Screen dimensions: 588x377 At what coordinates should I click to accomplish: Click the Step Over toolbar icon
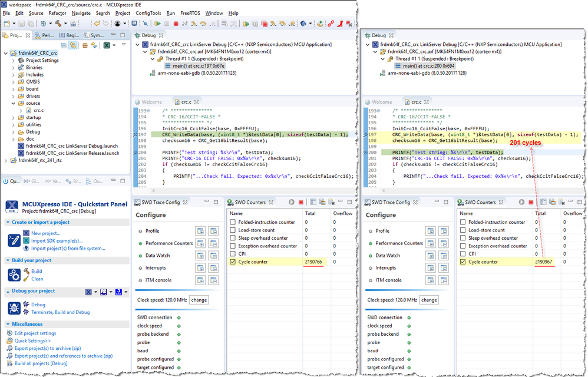click(x=203, y=24)
